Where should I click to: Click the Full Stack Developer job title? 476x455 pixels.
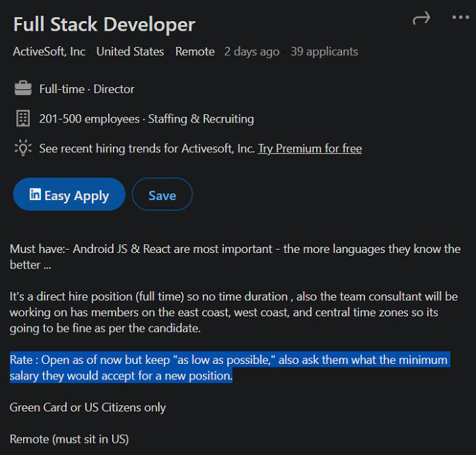coord(104,25)
